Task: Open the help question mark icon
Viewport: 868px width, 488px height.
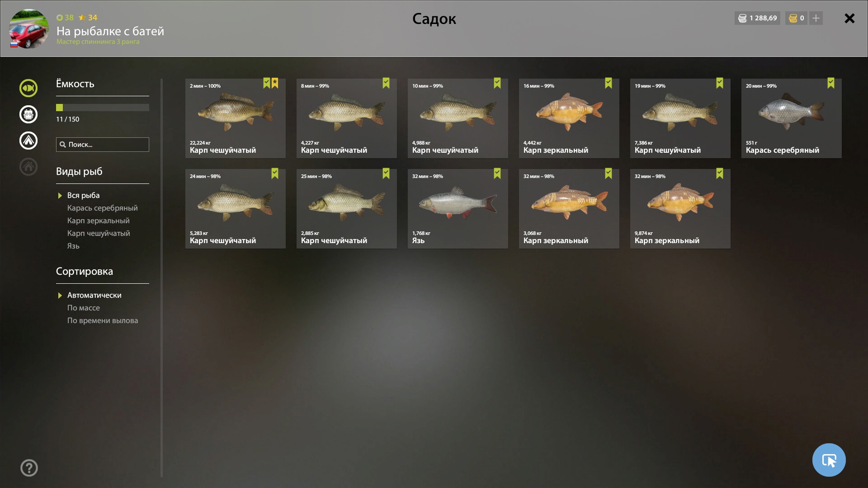Action: [x=29, y=468]
